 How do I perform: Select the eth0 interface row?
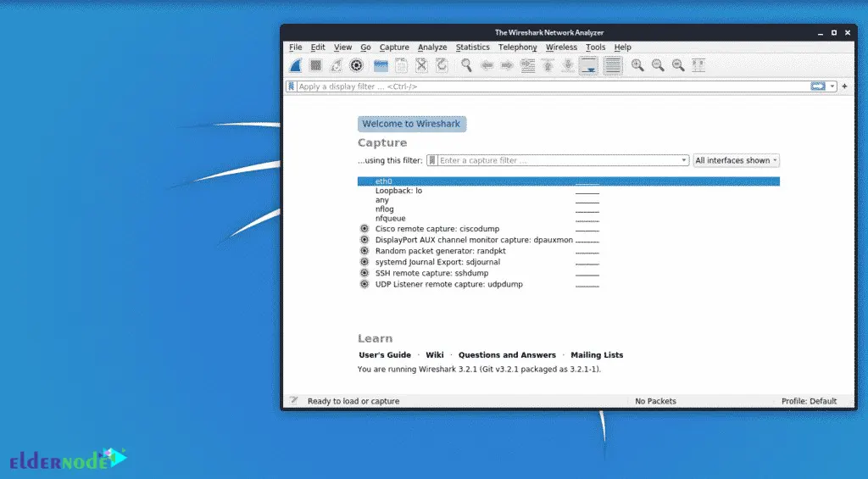(569, 181)
